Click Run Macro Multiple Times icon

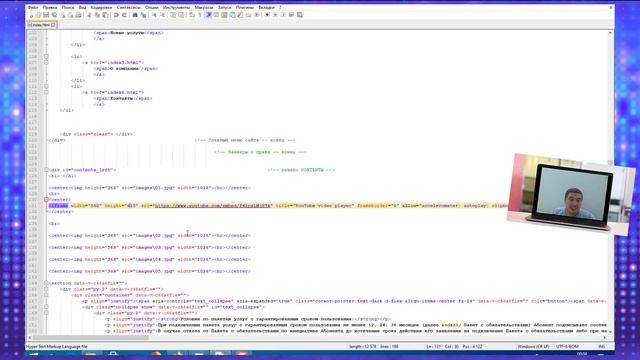click(291, 15)
